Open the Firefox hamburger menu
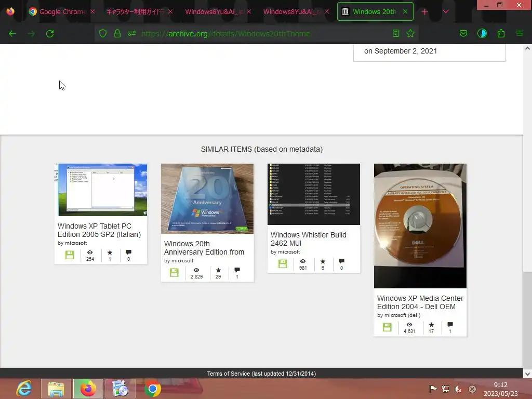This screenshot has width=532, height=399. point(520,33)
